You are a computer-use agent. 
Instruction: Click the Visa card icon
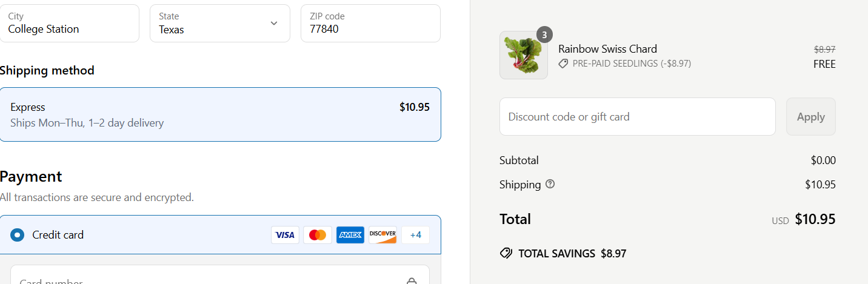[285, 235]
